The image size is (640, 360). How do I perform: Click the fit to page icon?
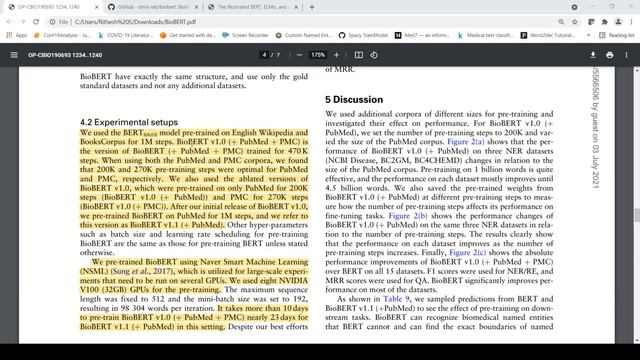[358, 55]
